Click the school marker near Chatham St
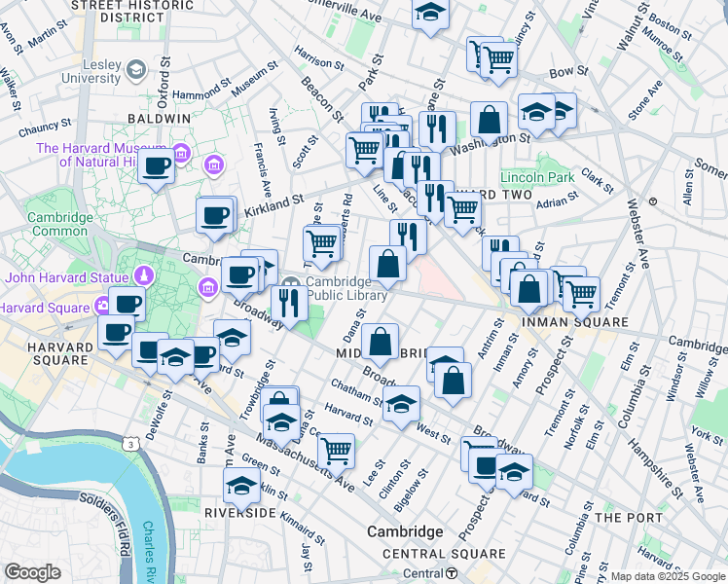The height and width of the screenshot is (584, 728). point(400,405)
